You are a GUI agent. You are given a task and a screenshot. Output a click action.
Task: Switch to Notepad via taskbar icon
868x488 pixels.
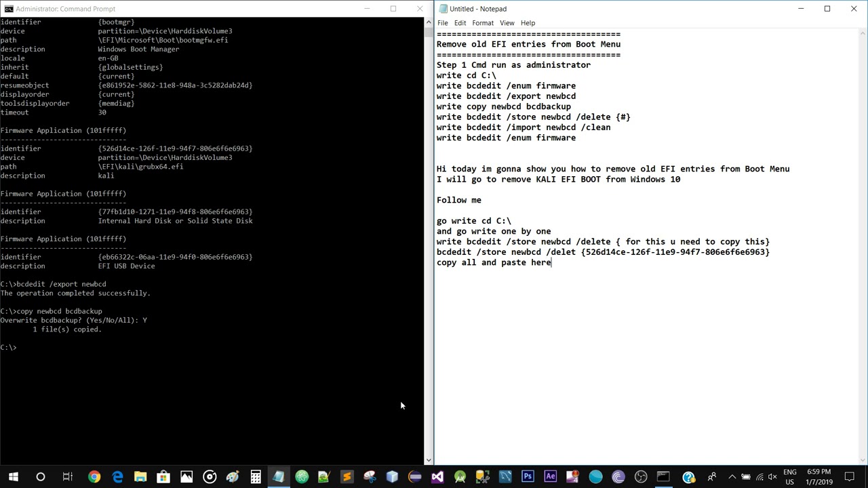point(278,477)
